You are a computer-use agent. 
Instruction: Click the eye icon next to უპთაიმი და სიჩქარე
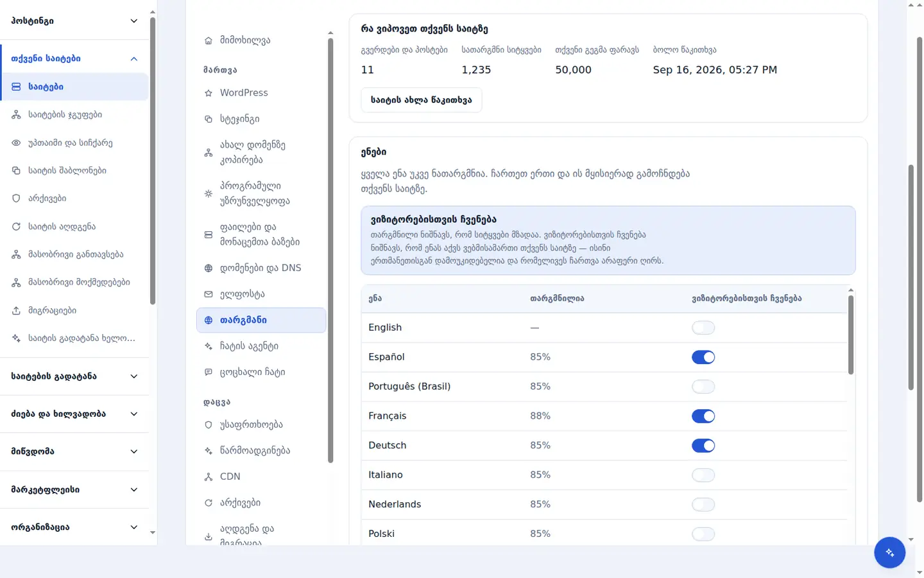(16, 143)
